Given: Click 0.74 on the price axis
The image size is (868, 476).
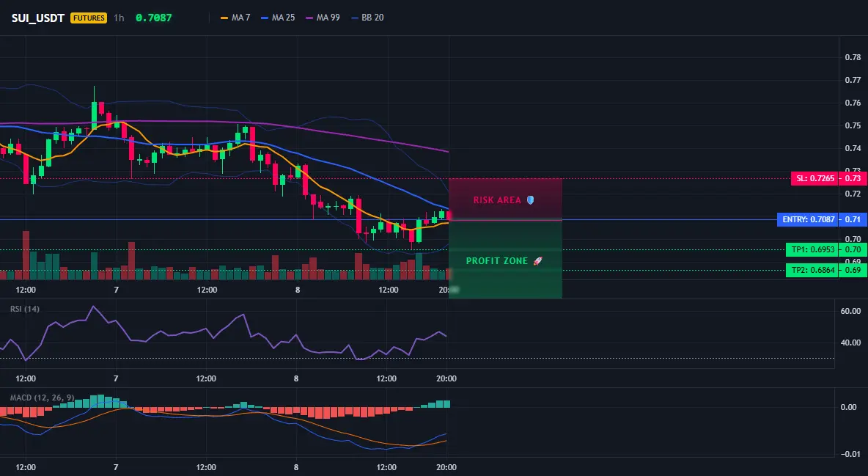Looking at the screenshot, I should click(x=853, y=148).
